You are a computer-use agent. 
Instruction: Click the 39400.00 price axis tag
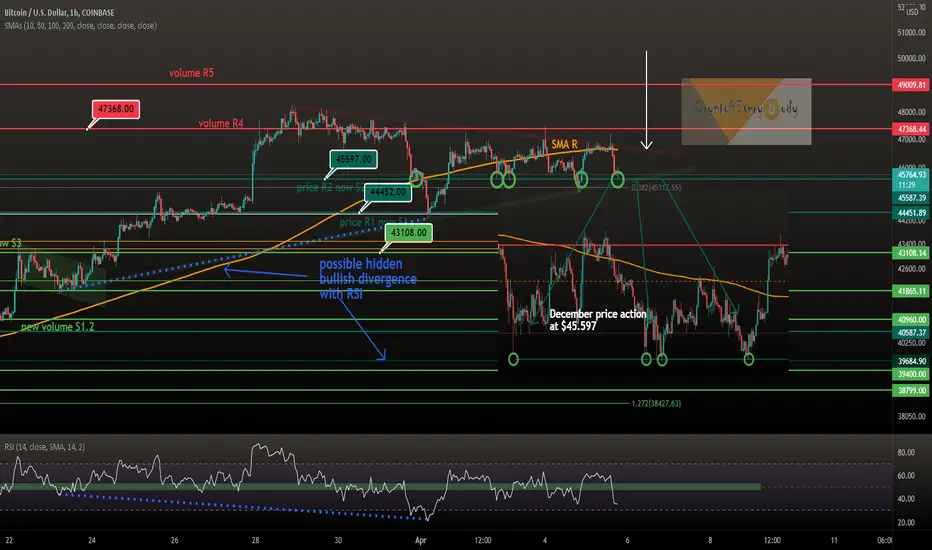[912, 374]
